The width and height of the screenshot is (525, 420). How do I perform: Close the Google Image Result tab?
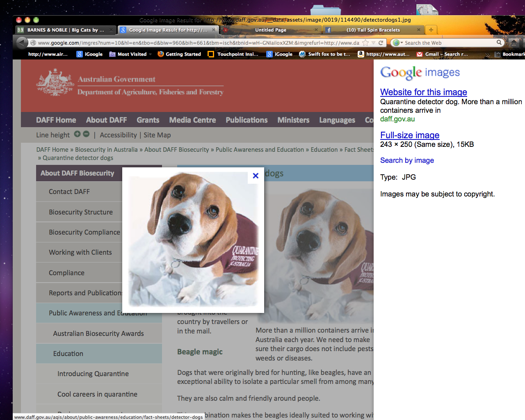[214, 30]
